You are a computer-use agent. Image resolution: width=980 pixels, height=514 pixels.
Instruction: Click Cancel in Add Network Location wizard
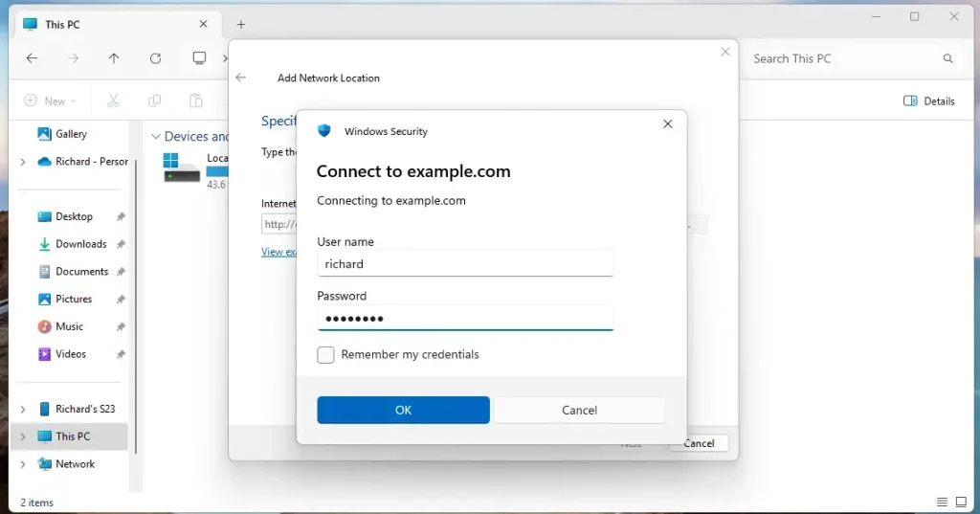[x=699, y=443]
